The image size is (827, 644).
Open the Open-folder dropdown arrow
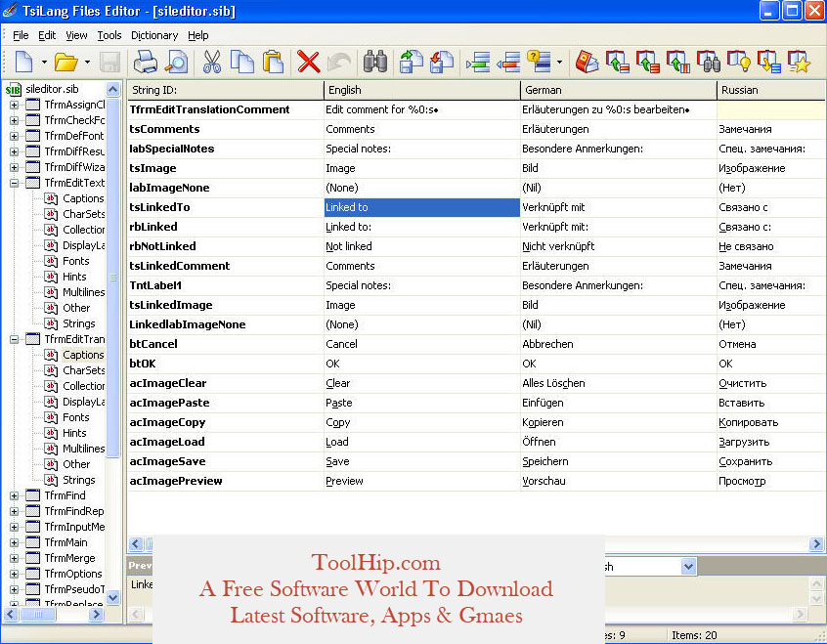point(88,63)
